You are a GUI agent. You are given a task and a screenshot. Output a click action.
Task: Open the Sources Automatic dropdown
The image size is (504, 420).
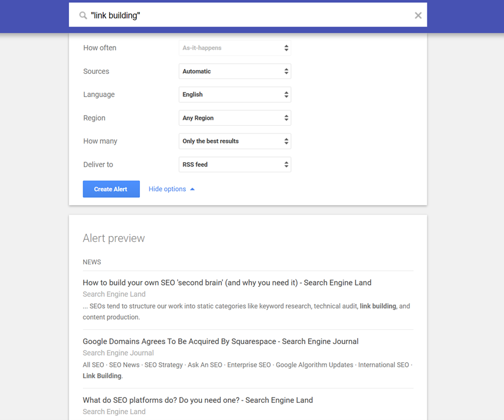coord(235,71)
